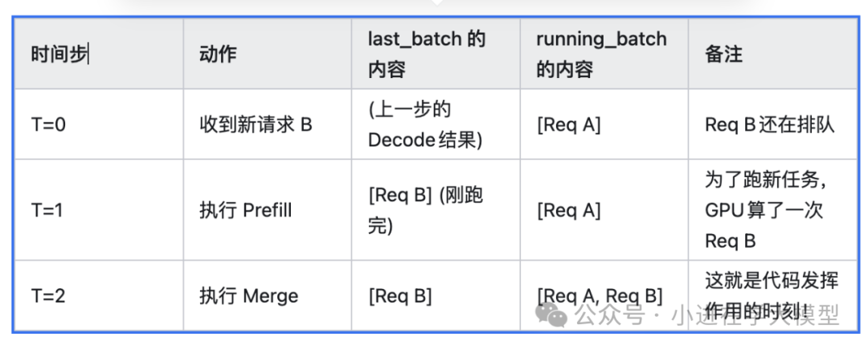The image size is (868, 350).
Task: Click [Req A] in the T=0 row
Action: click(568, 125)
